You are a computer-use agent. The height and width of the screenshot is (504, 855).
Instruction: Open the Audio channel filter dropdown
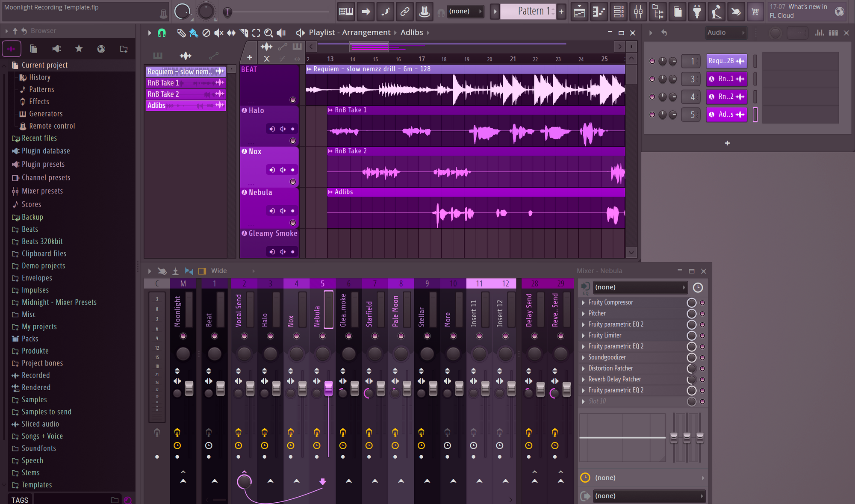[725, 33]
